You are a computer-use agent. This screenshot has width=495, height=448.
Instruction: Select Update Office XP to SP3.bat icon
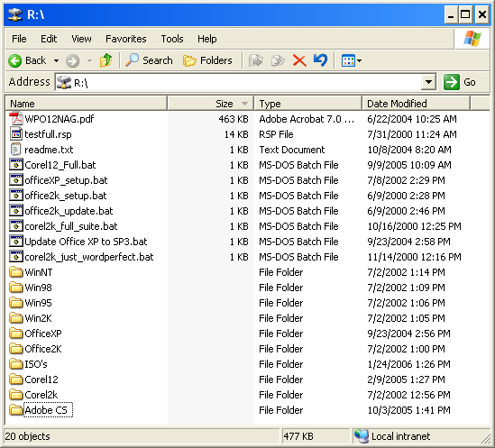(x=16, y=242)
